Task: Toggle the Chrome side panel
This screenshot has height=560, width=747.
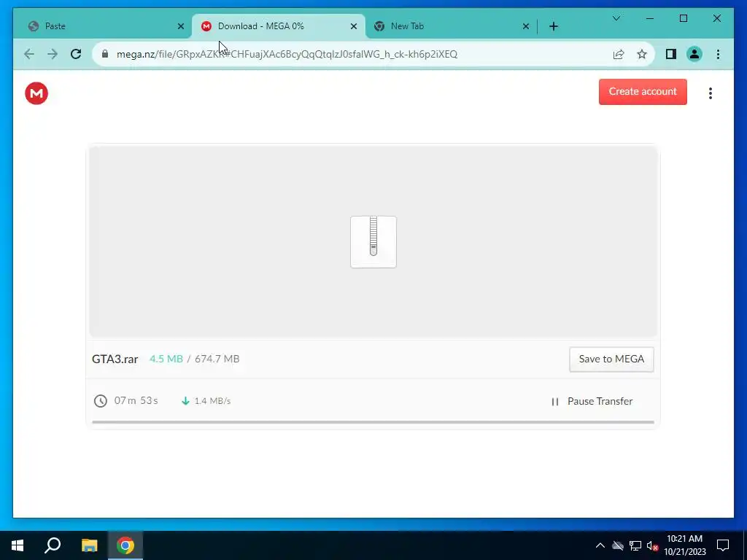Action: point(671,54)
